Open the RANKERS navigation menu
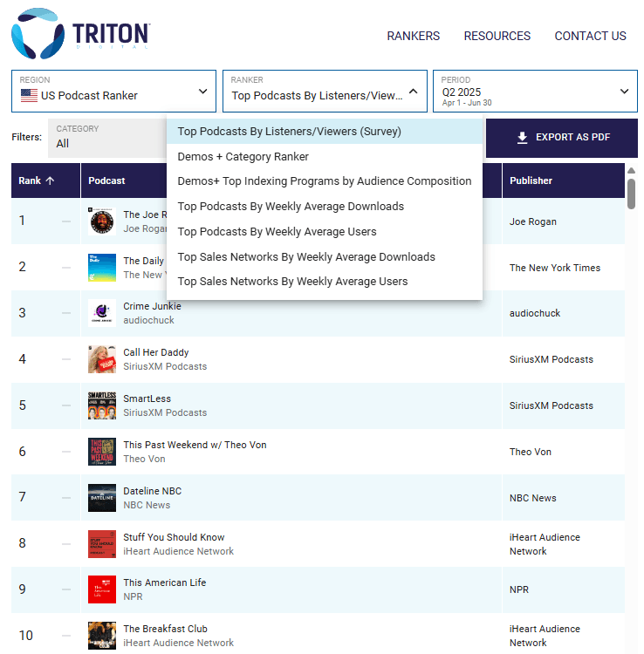Viewport: 644px width, 654px height. pos(413,36)
